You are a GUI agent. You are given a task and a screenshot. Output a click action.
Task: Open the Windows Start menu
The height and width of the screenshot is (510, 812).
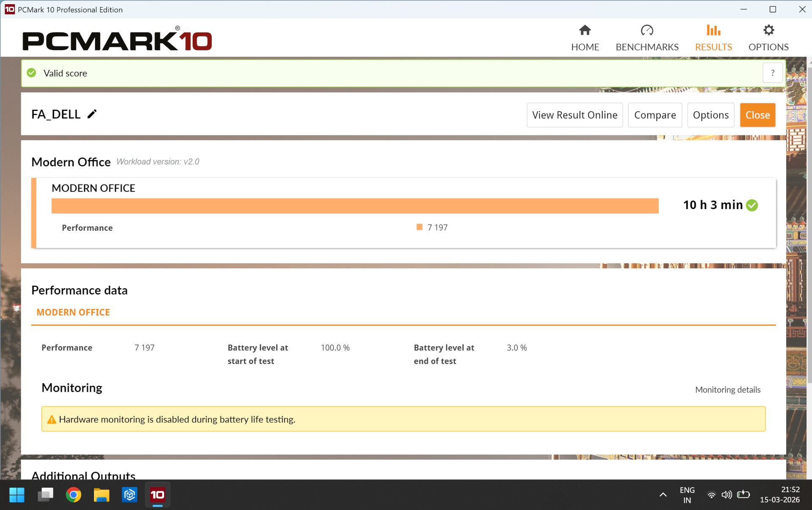point(17,494)
